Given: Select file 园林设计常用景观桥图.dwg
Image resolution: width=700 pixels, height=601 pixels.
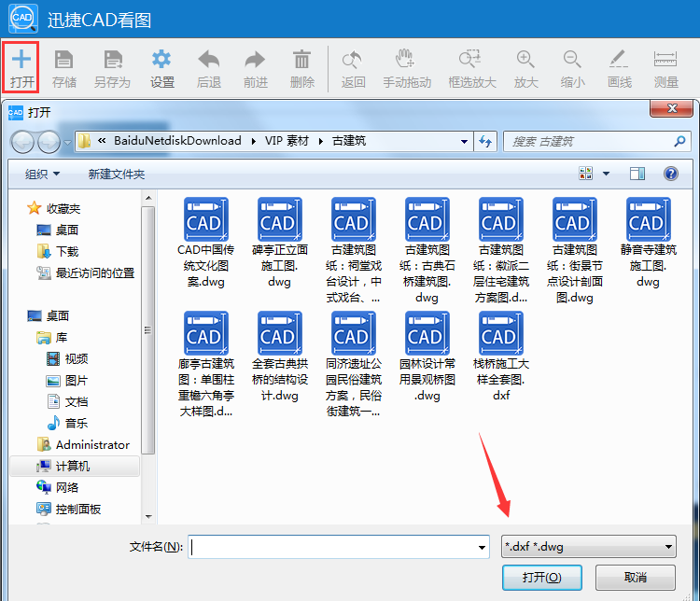Looking at the screenshot, I should tap(427, 356).
